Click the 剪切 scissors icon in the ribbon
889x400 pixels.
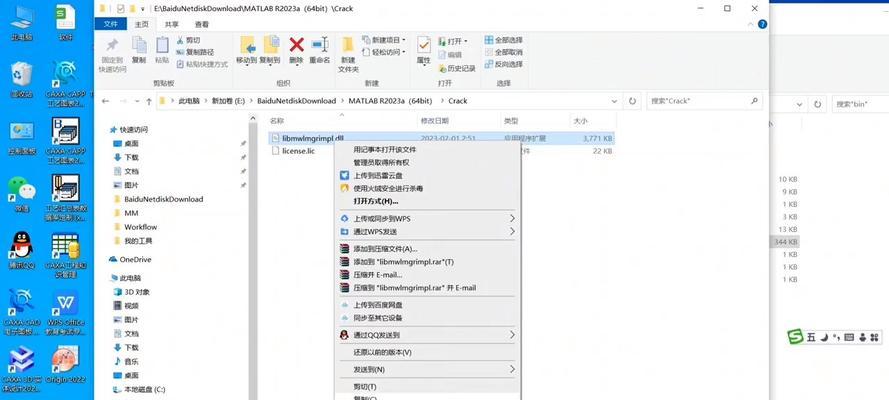pyautogui.click(x=180, y=40)
